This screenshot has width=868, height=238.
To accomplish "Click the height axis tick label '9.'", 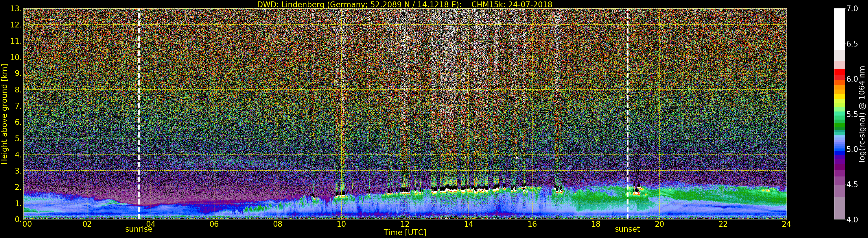I will [18, 73].
